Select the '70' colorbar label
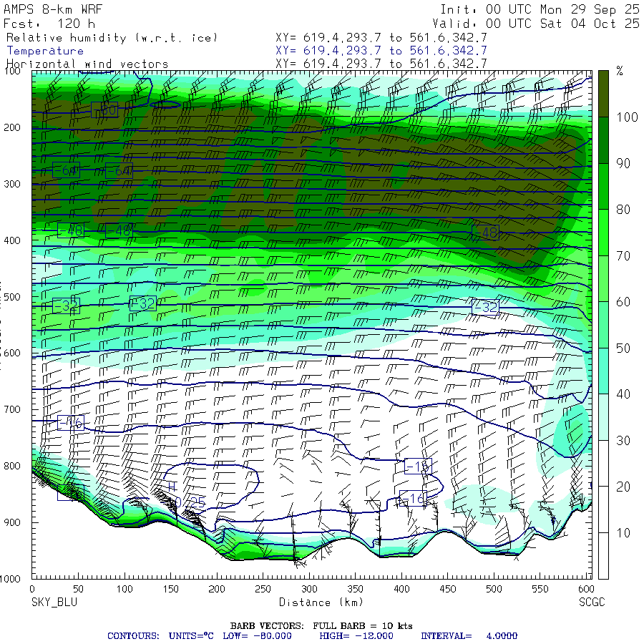Screen dimensions: 644x644 623,256
